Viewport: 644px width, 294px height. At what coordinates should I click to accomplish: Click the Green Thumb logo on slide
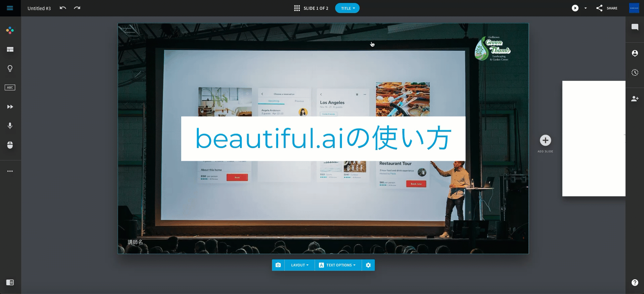(492, 49)
